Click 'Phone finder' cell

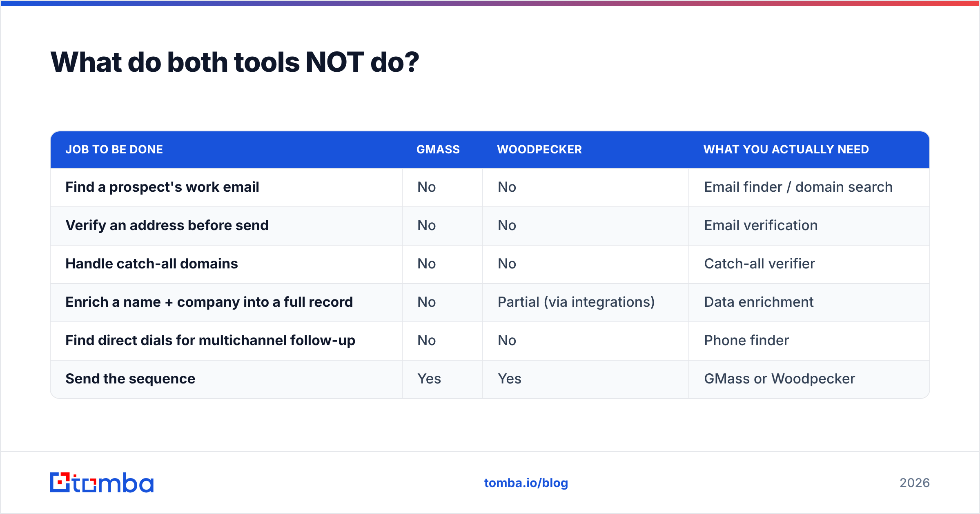coord(746,341)
